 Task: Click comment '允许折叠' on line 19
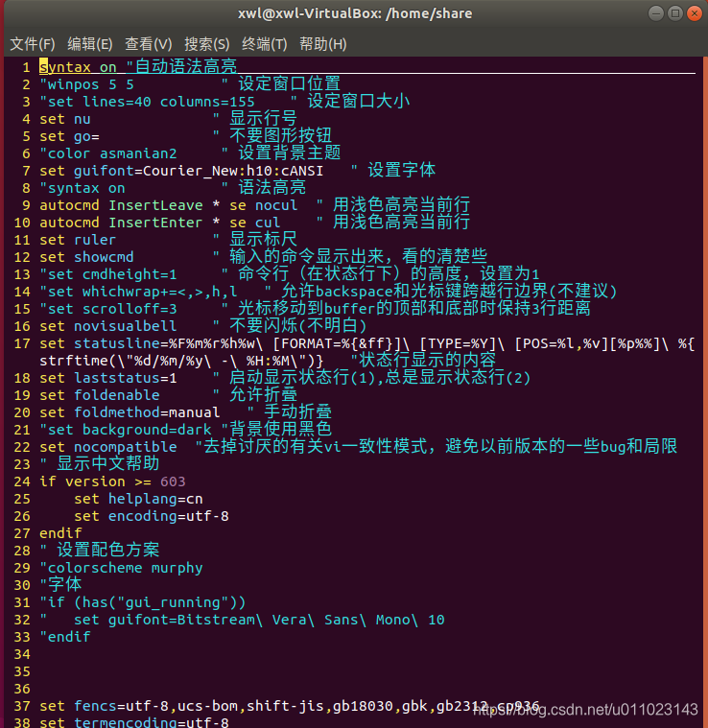(x=264, y=394)
